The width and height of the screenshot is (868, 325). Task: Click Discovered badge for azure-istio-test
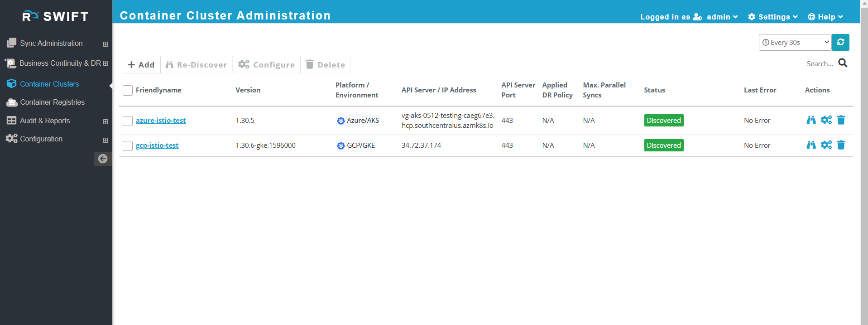point(664,120)
